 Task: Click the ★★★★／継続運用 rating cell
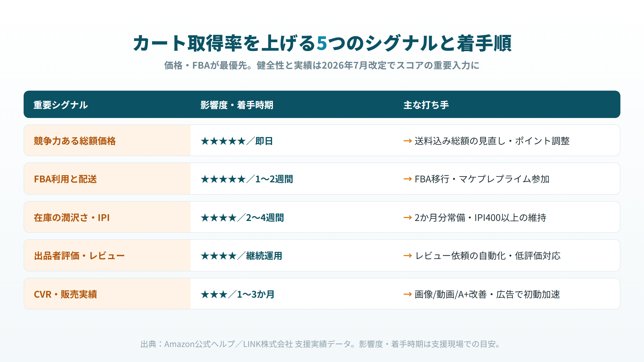[241, 256]
